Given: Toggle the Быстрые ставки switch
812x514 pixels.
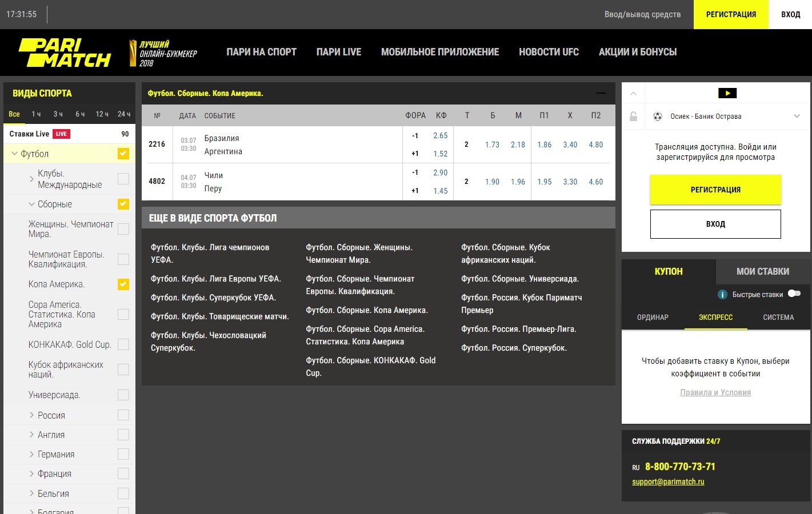Looking at the screenshot, I should [794, 294].
